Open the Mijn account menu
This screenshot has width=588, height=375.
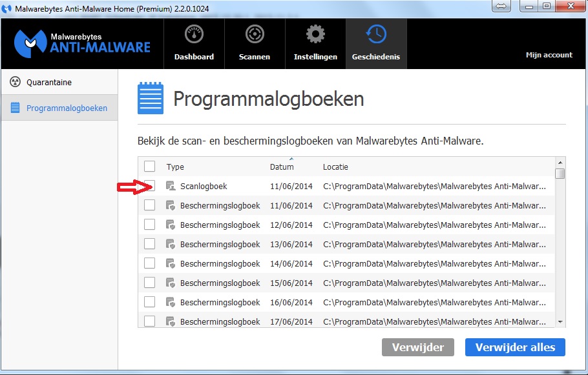549,55
